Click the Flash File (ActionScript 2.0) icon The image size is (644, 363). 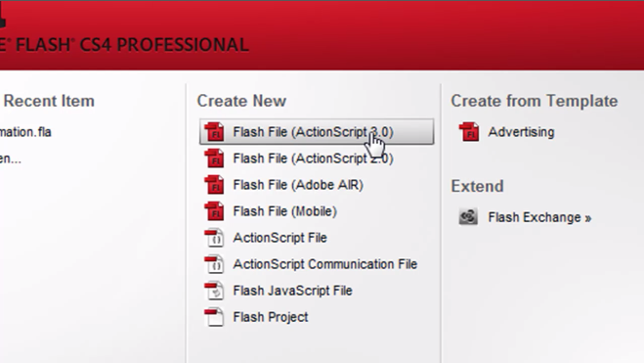point(214,159)
